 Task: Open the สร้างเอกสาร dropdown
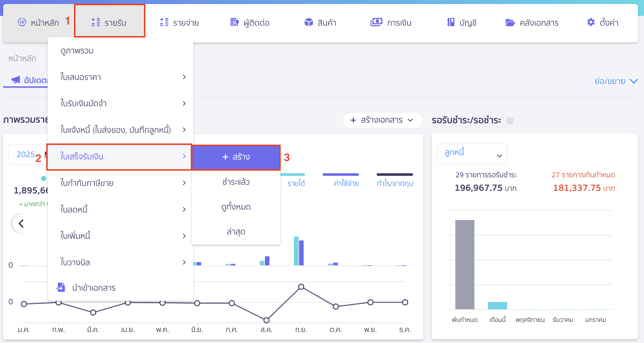(x=382, y=120)
